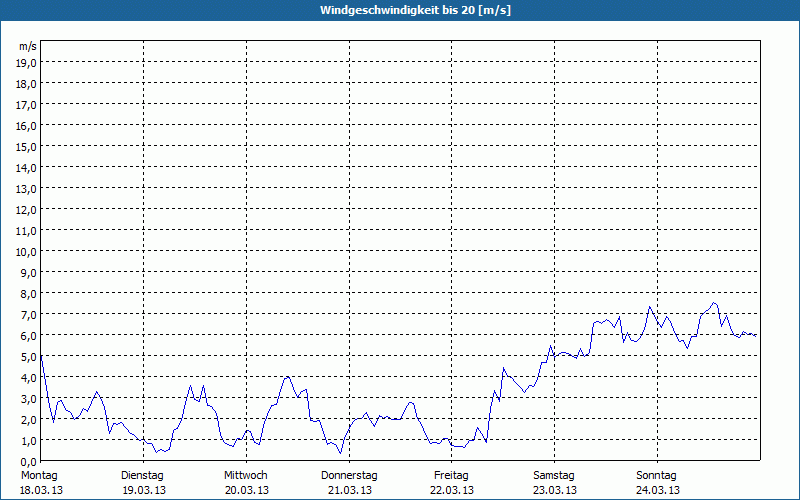800x500 pixels.
Task: Select the 'Mittwoch' day label
Action: pyautogui.click(x=245, y=476)
